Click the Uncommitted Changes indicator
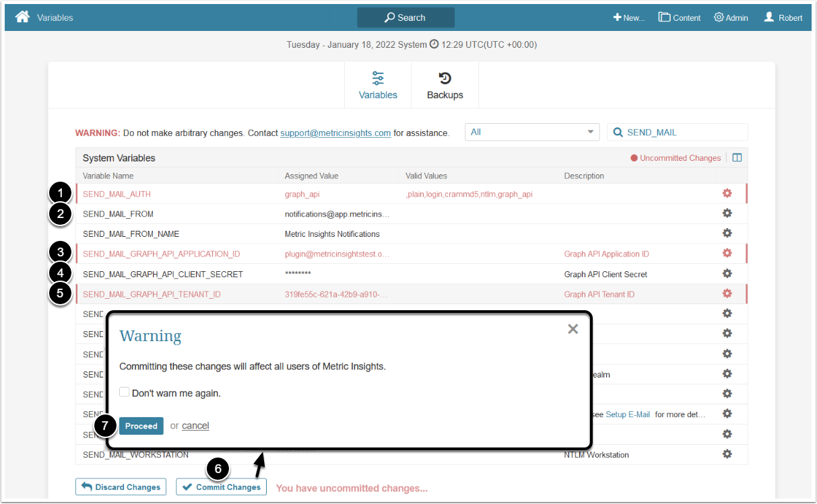 [676, 158]
